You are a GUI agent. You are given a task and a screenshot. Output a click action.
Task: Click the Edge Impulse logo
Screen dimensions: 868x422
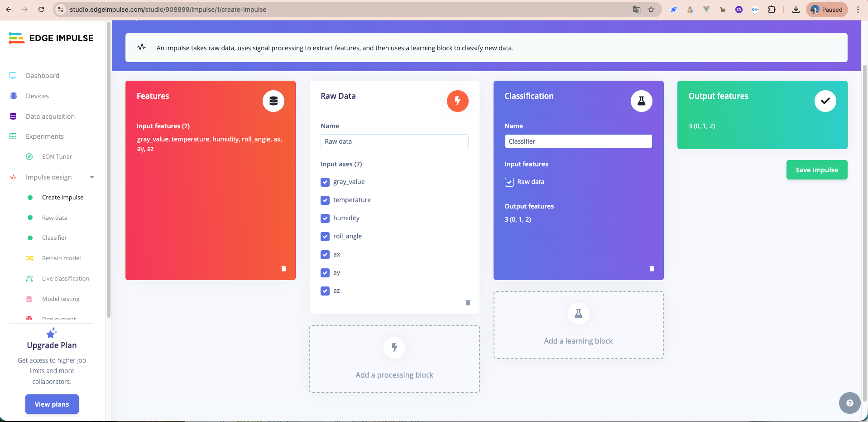pyautogui.click(x=51, y=38)
